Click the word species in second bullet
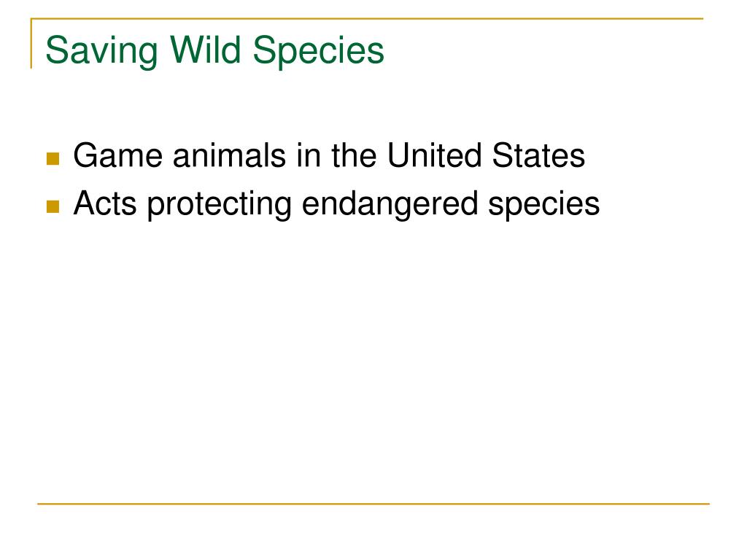747x560 pixels. coord(544,205)
